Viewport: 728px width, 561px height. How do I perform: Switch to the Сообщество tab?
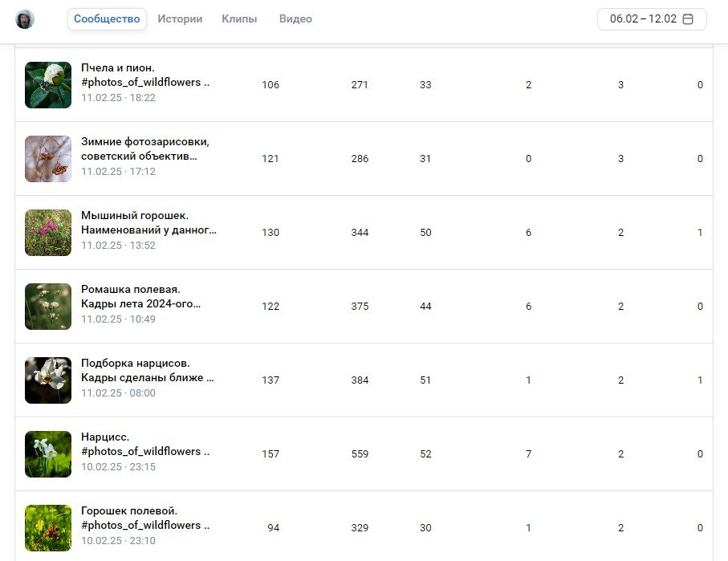107,19
